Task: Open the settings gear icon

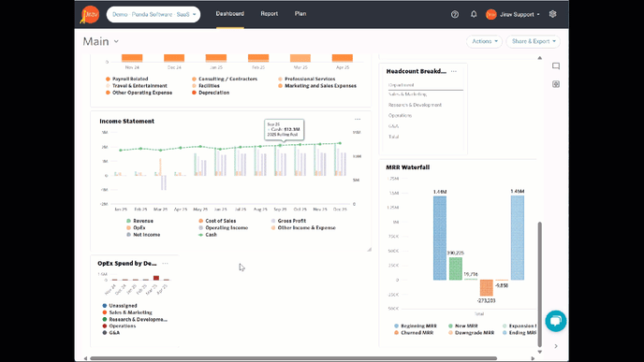Action: point(553,14)
